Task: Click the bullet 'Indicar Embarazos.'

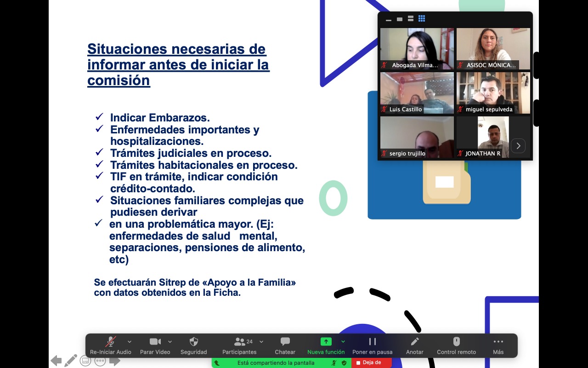Action: coord(160,118)
